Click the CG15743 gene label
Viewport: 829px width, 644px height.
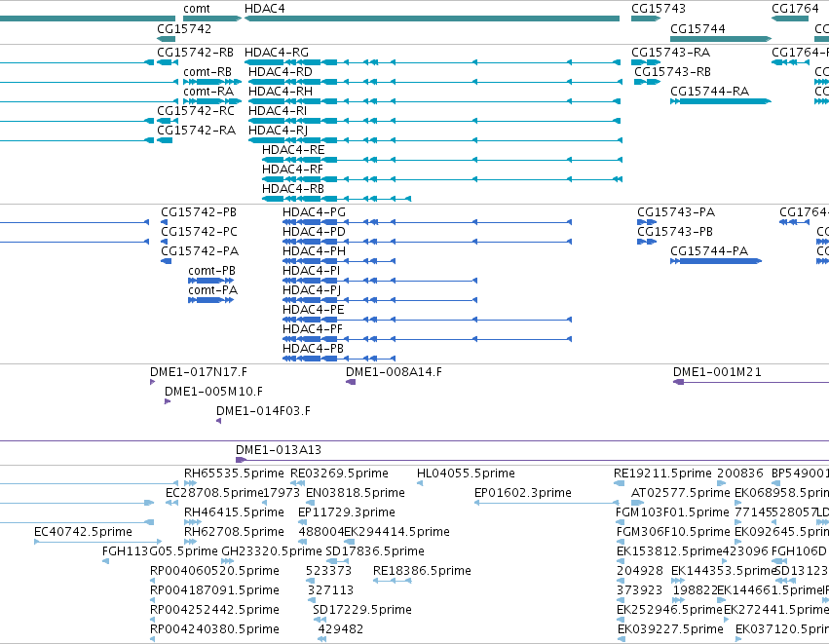click(659, 9)
